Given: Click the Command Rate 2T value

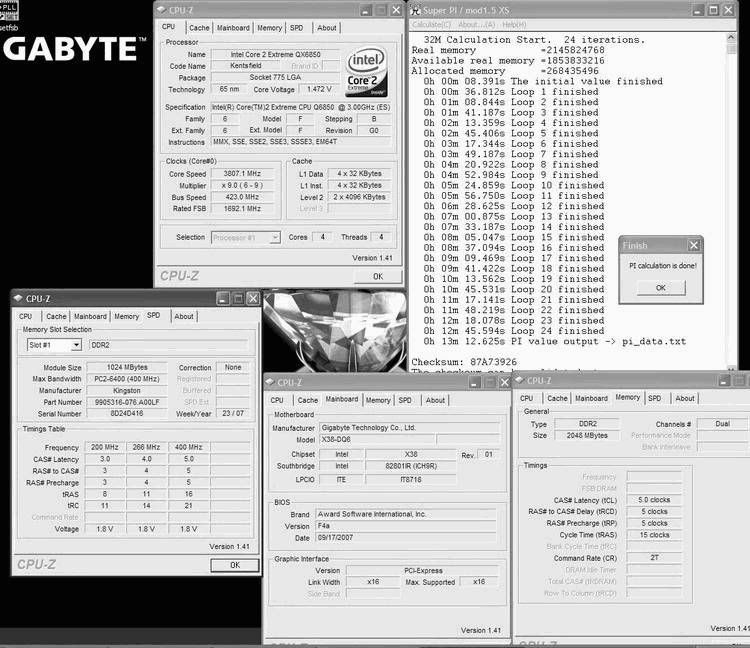Looking at the screenshot, I should coord(654,558).
